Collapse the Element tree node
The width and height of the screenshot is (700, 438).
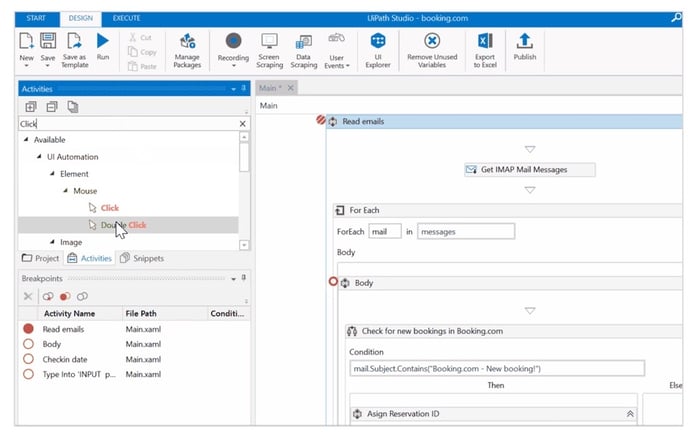(52, 174)
